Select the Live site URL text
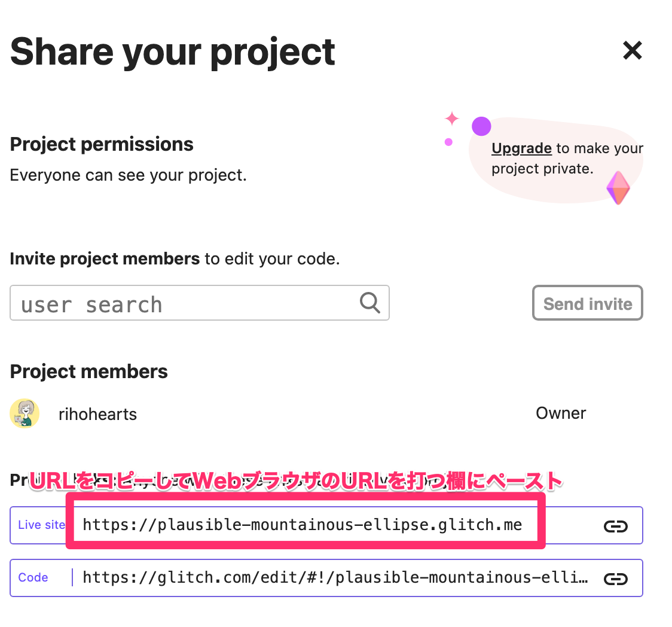 click(302, 525)
